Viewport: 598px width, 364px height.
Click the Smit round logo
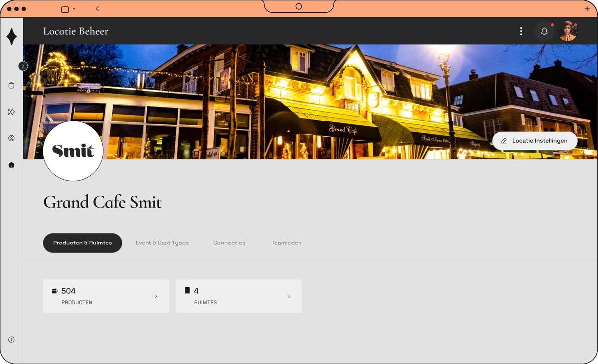pyautogui.click(x=73, y=151)
